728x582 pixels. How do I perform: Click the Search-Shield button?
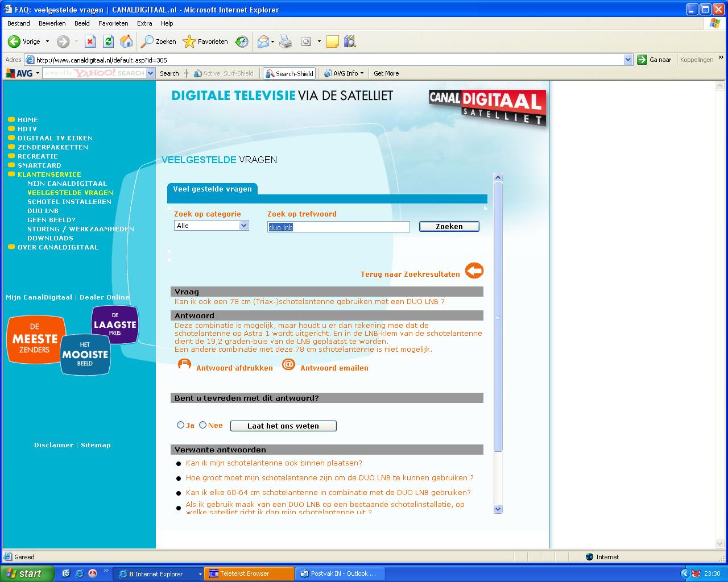pos(289,73)
